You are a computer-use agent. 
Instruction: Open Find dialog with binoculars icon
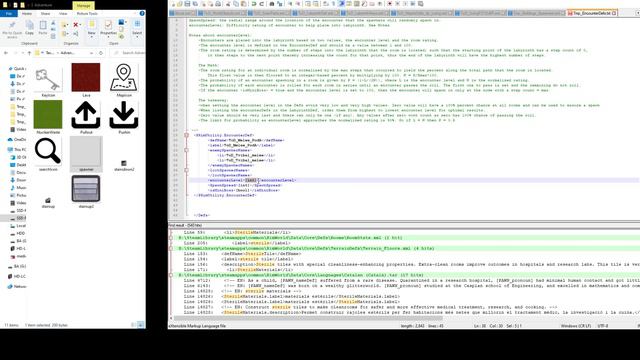[x=272, y=4]
